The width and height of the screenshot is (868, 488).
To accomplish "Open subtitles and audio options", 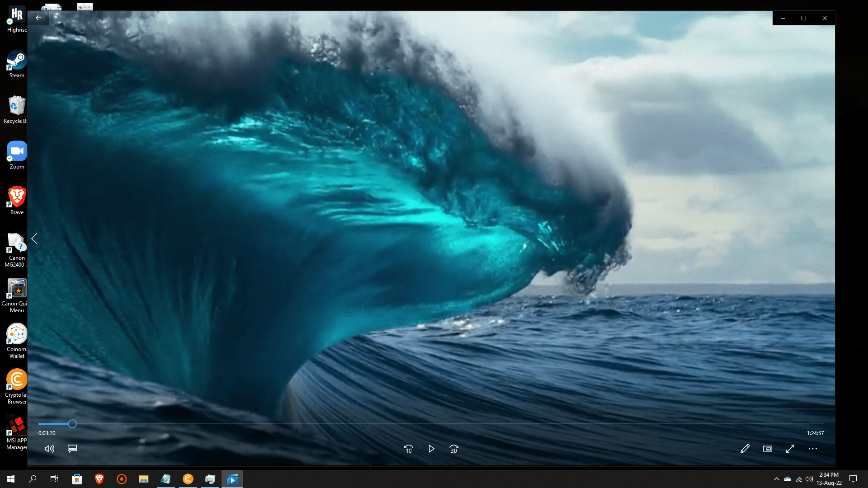I will point(72,449).
